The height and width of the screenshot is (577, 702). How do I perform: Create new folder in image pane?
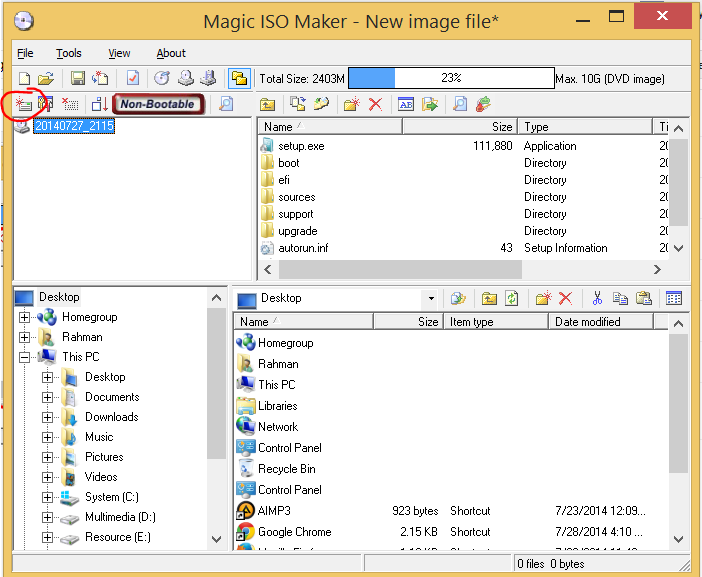tap(352, 104)
